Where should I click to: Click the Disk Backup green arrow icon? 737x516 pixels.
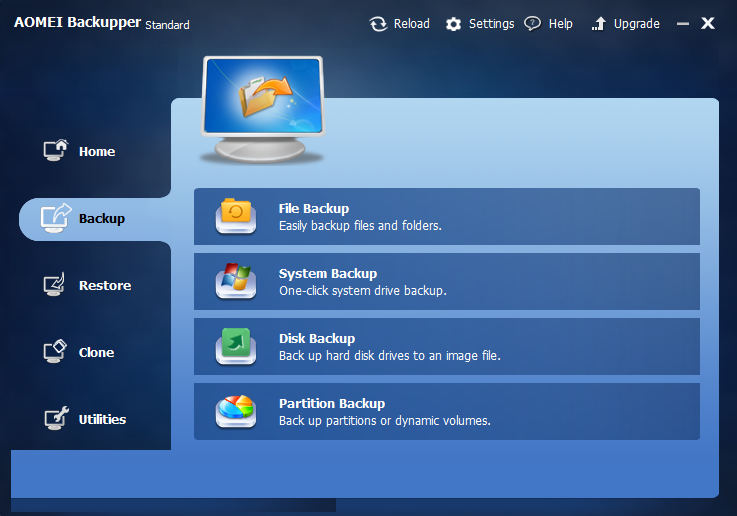click(x=236, y=346)
